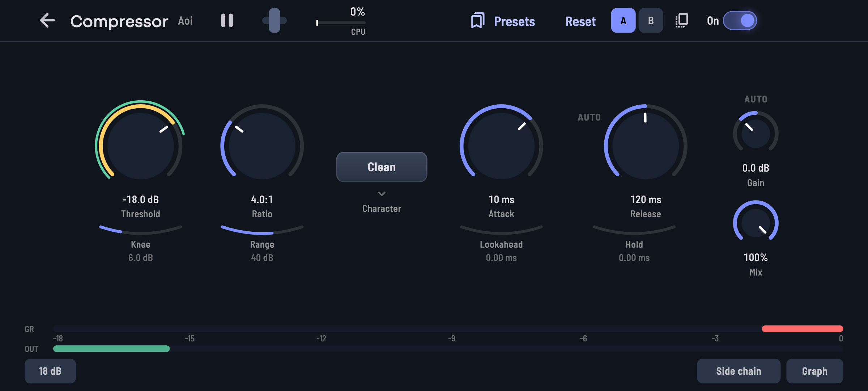The height and width of the screenshot is (391, 868).
Task: Click the 120 ms release value
Action: (x=646, y=199)
